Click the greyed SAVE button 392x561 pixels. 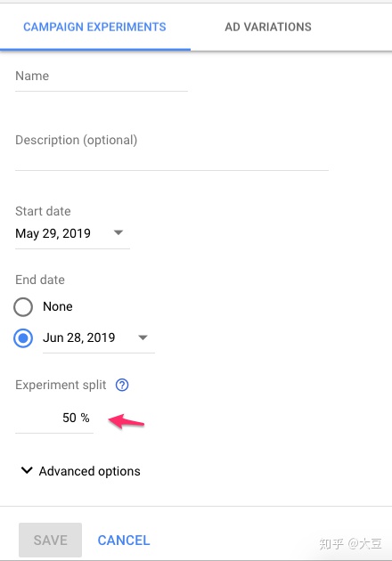[x=51, y=540]
